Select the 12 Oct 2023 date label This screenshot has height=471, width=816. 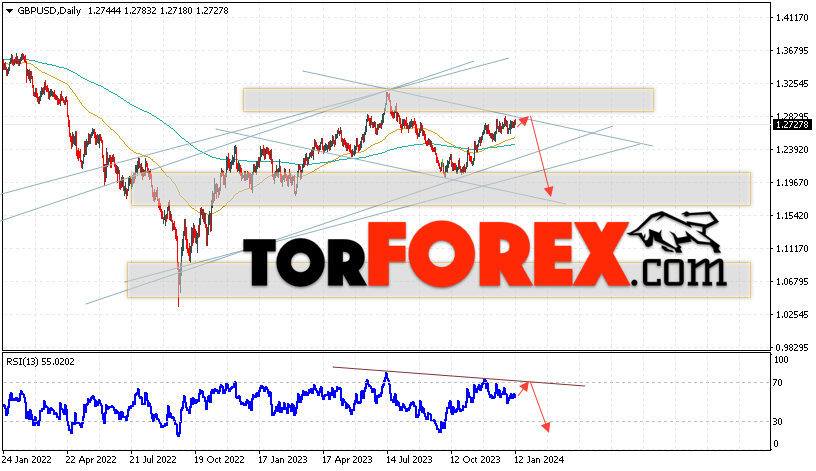point(475,460)
